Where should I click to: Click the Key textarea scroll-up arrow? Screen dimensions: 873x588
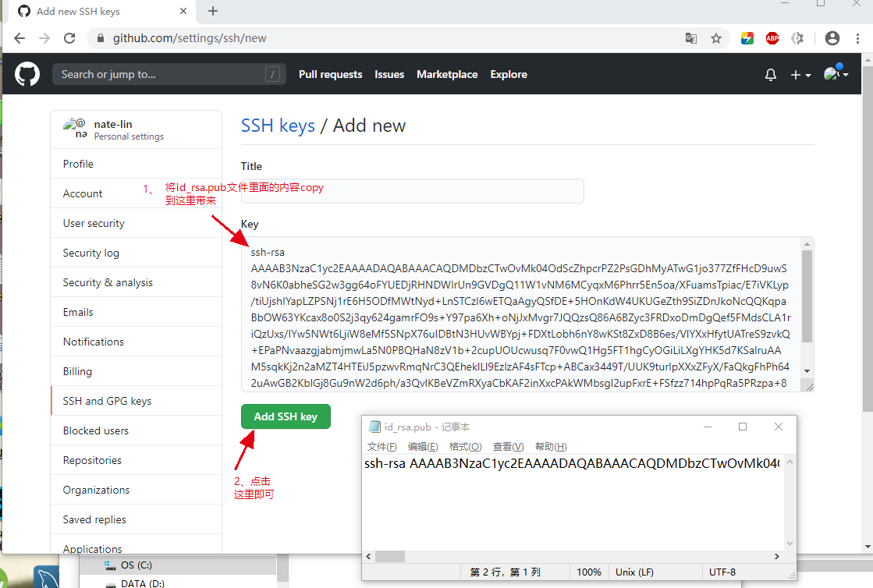click(807, 243)
